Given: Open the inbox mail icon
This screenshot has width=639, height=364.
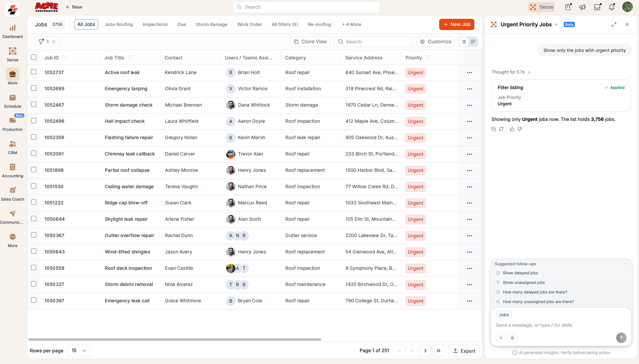Looking at the screenshot, I should tap(597, 7).
